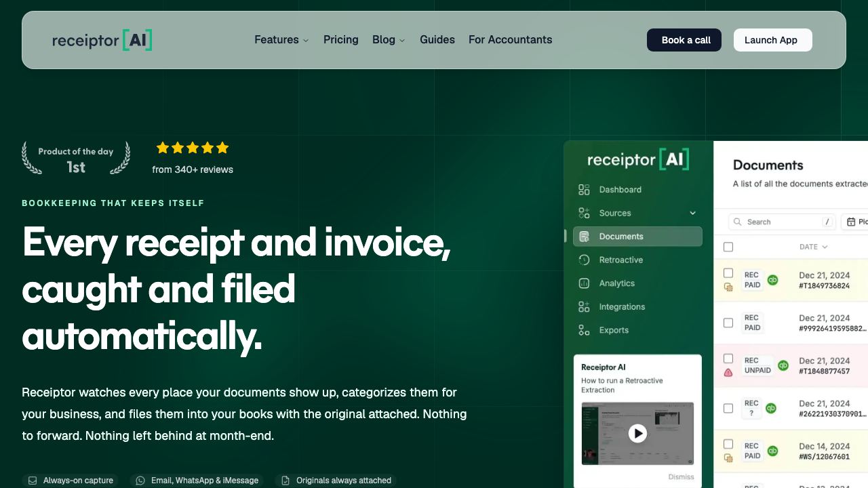Click the 'from 340+ reviews' text
Screen dimensions: 868x488
click(193, 169)
